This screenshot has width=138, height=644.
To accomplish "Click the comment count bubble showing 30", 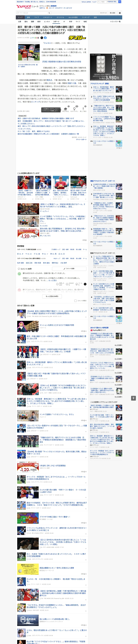I will tap(32, 38).
